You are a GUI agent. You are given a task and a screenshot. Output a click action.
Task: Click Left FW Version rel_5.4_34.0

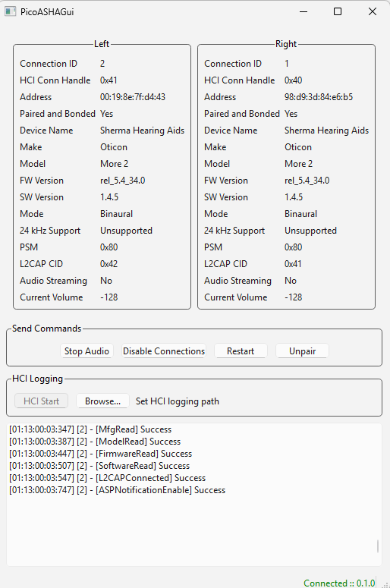[x=123, y=181]
